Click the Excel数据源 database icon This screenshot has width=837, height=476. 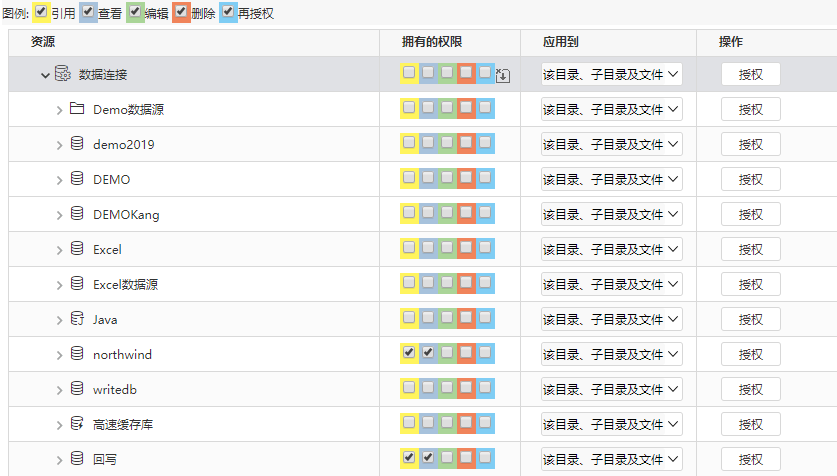point(77,283)
